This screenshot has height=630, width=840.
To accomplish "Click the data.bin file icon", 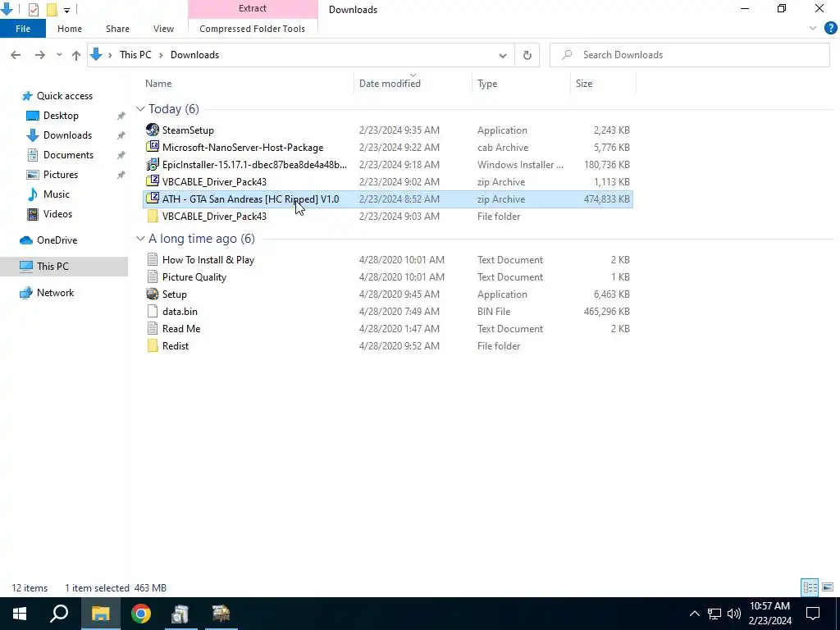I will [x=153, y=311].
